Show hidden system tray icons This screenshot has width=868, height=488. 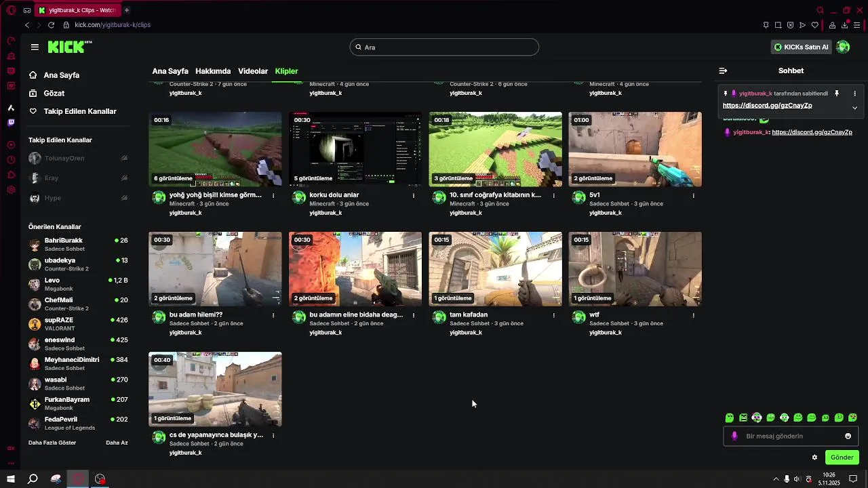(x=776, y=479)
